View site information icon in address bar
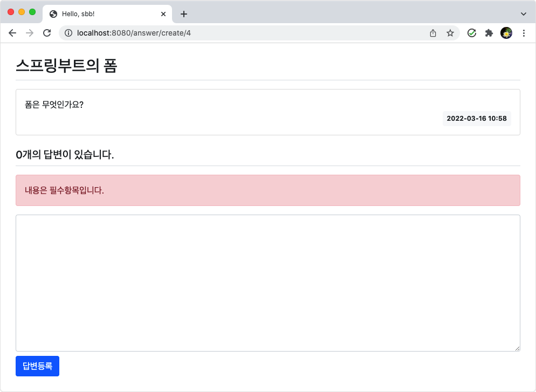Viewport: 536px width, 392px height. point(68,33)
